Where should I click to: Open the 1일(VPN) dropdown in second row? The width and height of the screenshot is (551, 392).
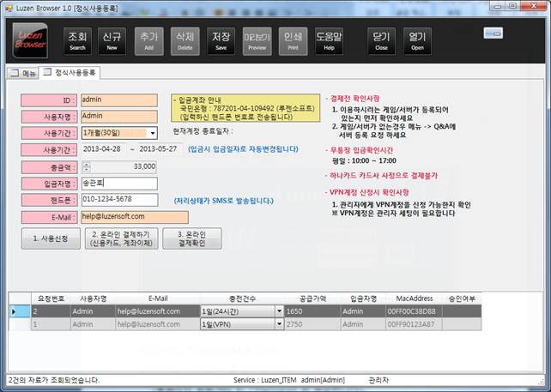278,325
